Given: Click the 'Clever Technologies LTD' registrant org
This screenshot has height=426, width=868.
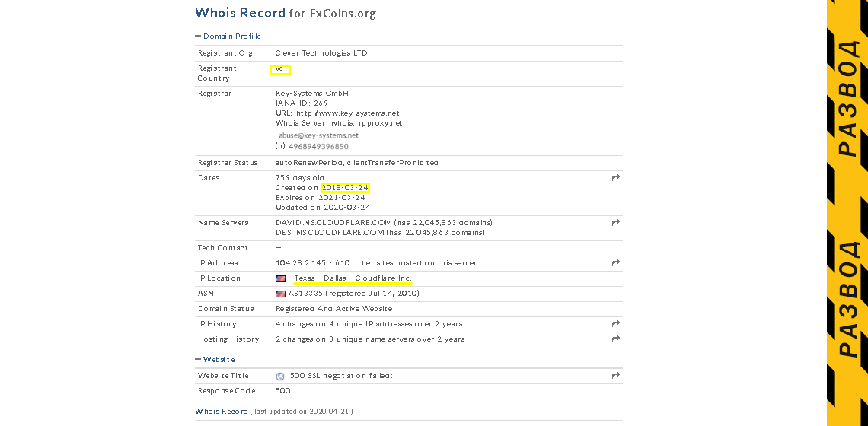Looking at the screenshot, I should coord(321,53).
